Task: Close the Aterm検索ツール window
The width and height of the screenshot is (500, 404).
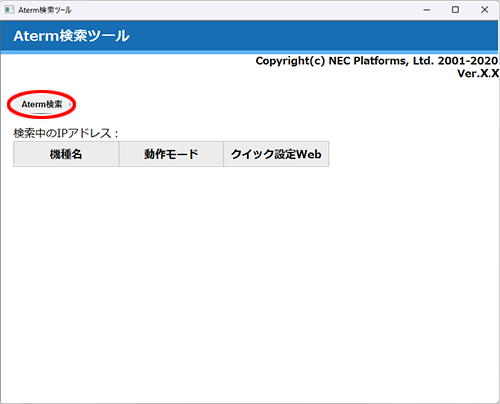Action: [x=485, y=10]
